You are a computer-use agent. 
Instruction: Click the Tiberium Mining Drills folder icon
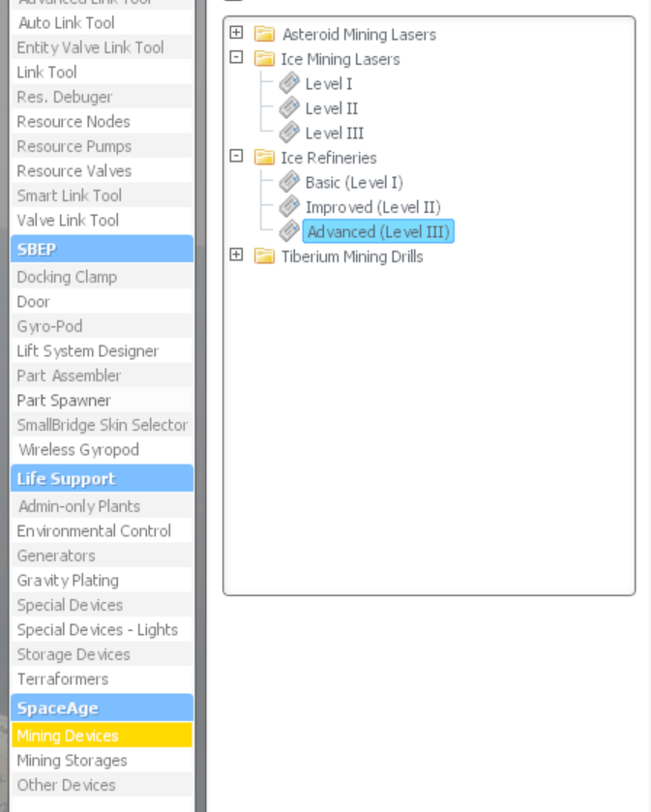264,256
